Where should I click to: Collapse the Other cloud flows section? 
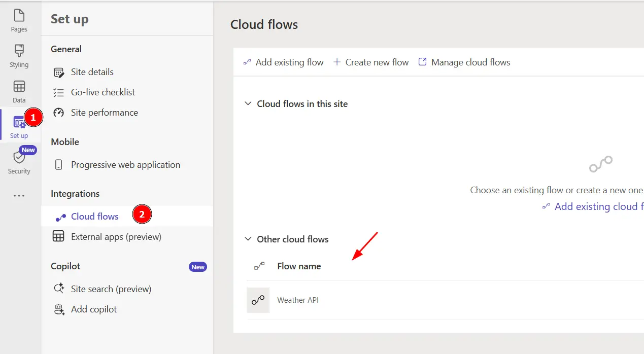pos(248,239)
